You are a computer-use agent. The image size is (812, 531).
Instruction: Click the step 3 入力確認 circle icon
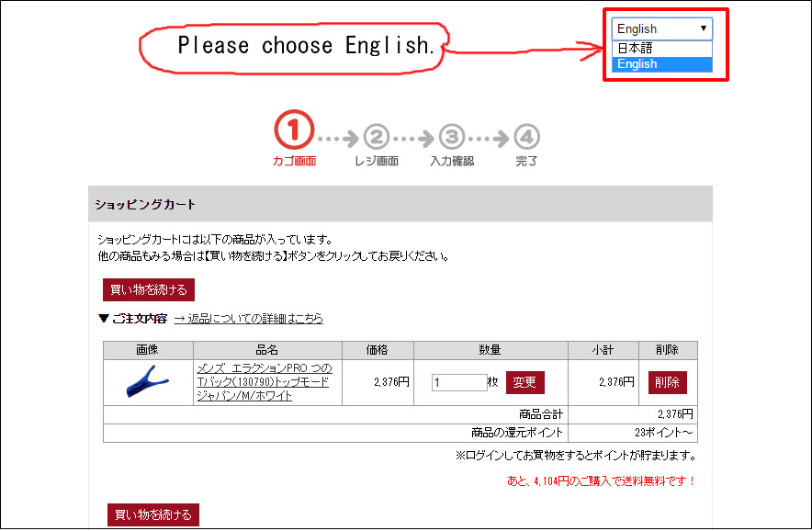[x=451, y=138]
